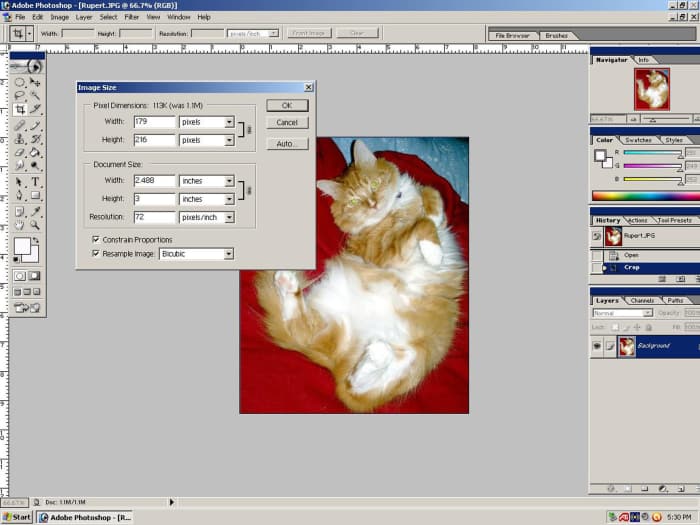Switch to Quick Mask mode

34,276
